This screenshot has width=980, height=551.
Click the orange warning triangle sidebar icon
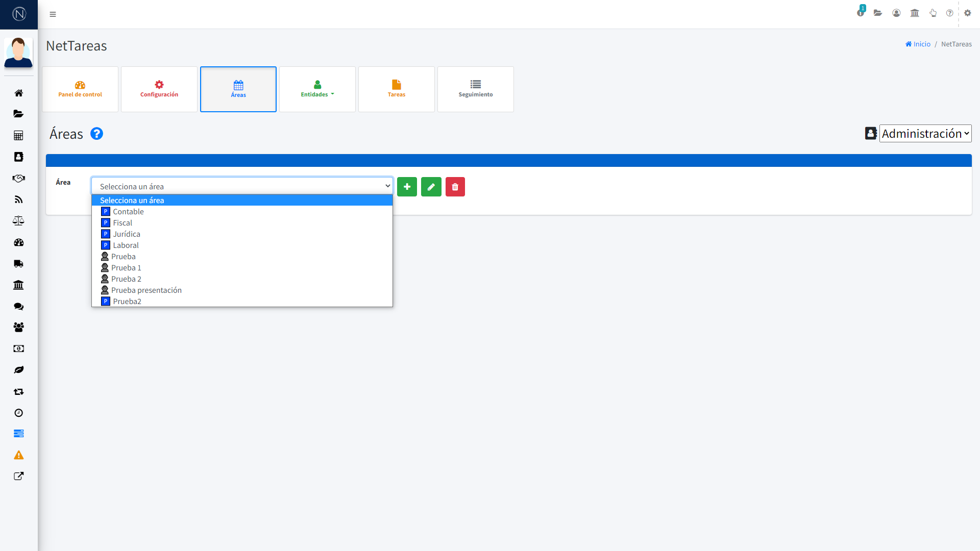(18, 455)
